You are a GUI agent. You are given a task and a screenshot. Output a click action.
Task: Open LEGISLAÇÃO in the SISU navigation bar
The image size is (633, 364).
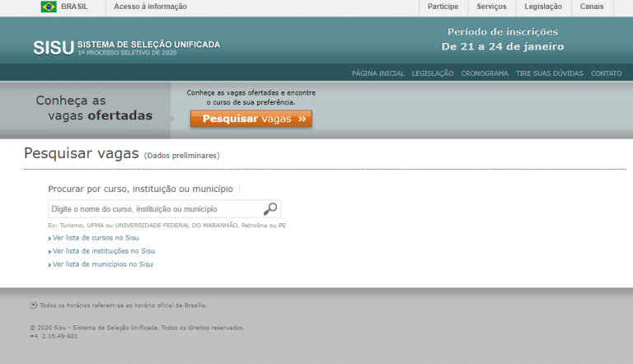point(433,73)
